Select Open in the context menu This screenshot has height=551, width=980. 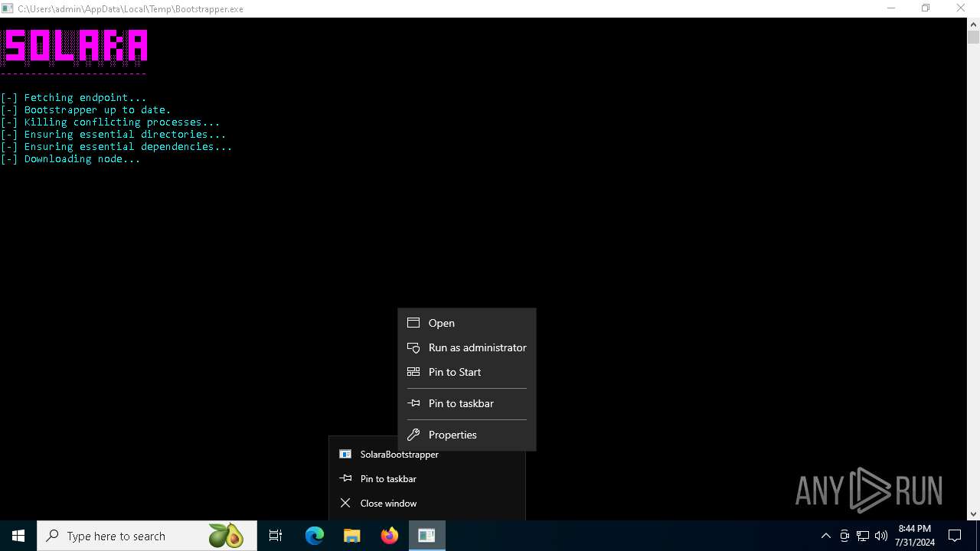coord(466,323)
